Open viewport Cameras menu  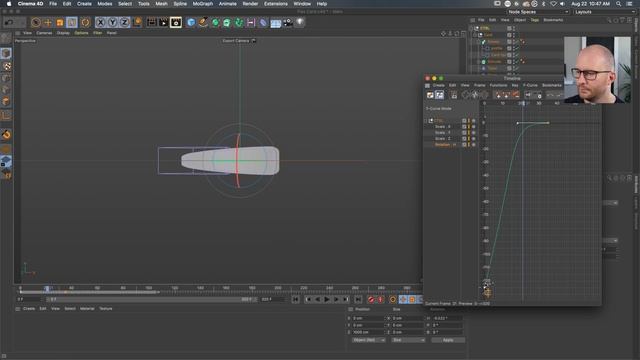(x=44, y=33)
